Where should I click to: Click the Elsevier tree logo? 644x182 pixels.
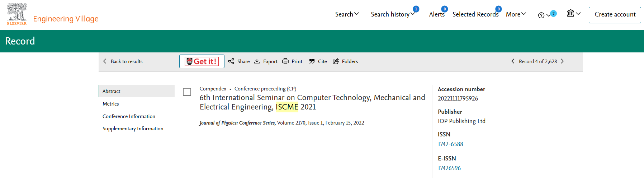pos(17,14)
